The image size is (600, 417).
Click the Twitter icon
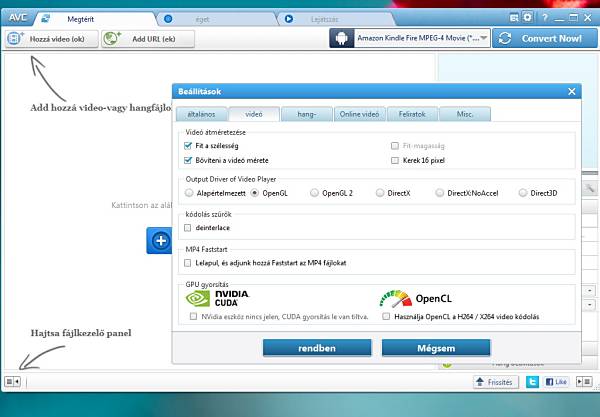[532, 382]
